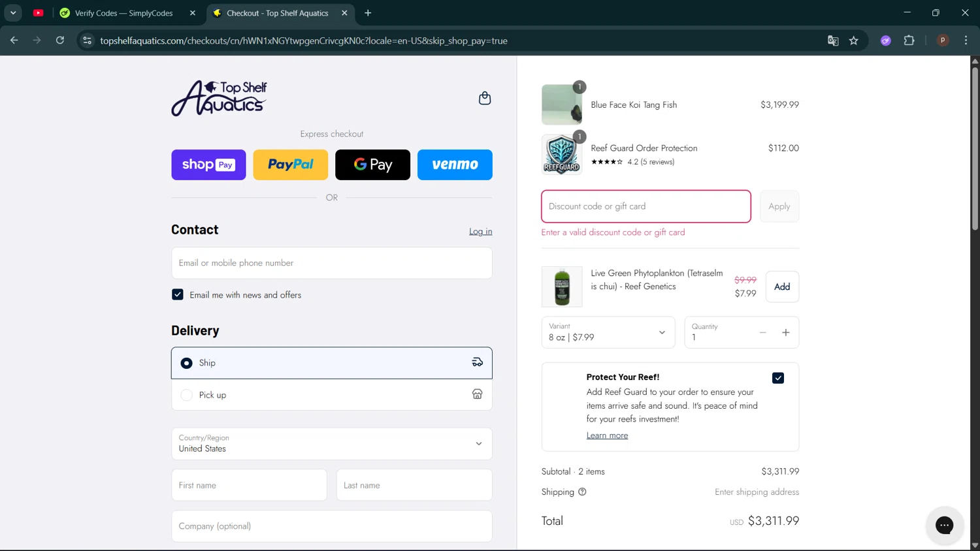The height and width of the screenshot is (551, 980).
Task: Click the shipping truck icon
Action: pyautogui.click(x=478, y=362)
